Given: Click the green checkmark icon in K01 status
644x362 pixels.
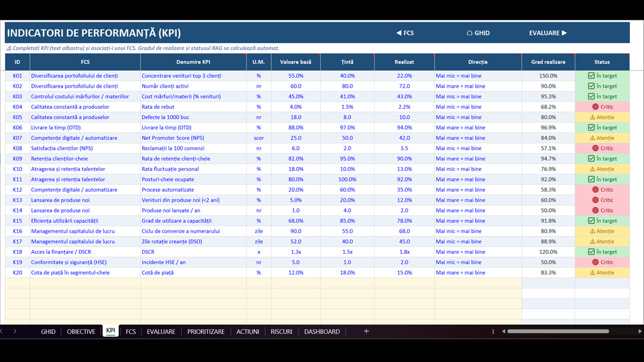Looking at the screenshot, I should click(591, 76).
